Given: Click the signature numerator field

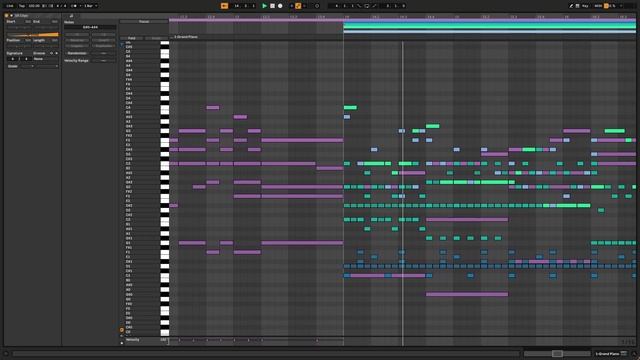Looking at the screenshot, I should [13, 59].
